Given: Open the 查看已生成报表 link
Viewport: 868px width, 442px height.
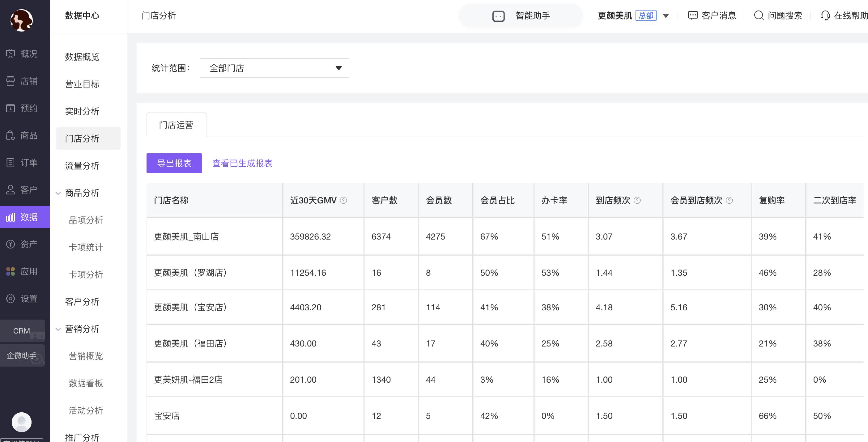Looking at the screenshot, I should (x=242, y=164).
